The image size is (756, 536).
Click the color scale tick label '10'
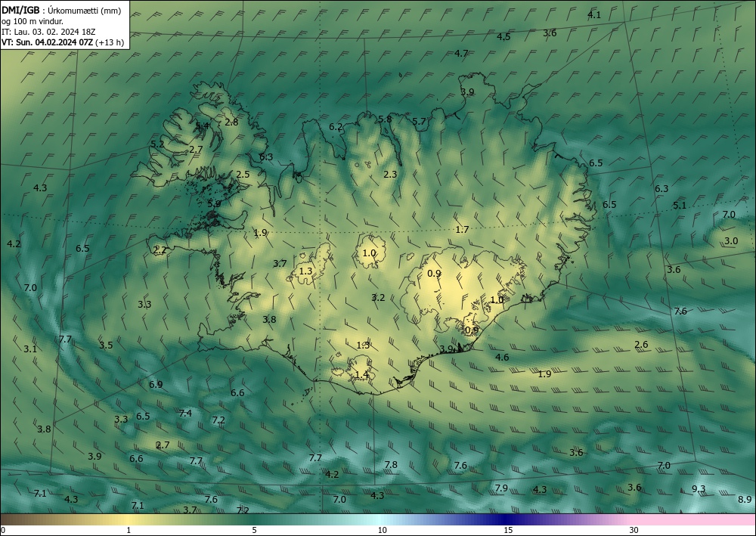pyautogui.click(x=382, y=530)
